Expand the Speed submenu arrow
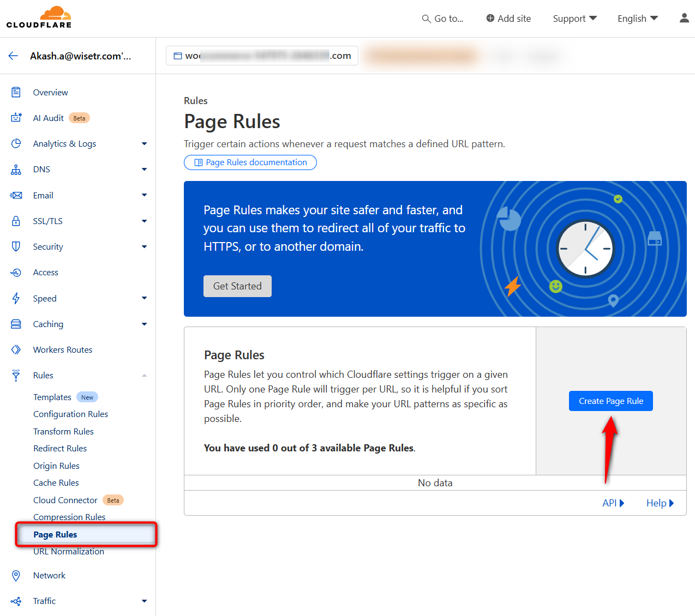Viewport: 695px width, 616px height. pyautogui.click(x=144, y=298)
